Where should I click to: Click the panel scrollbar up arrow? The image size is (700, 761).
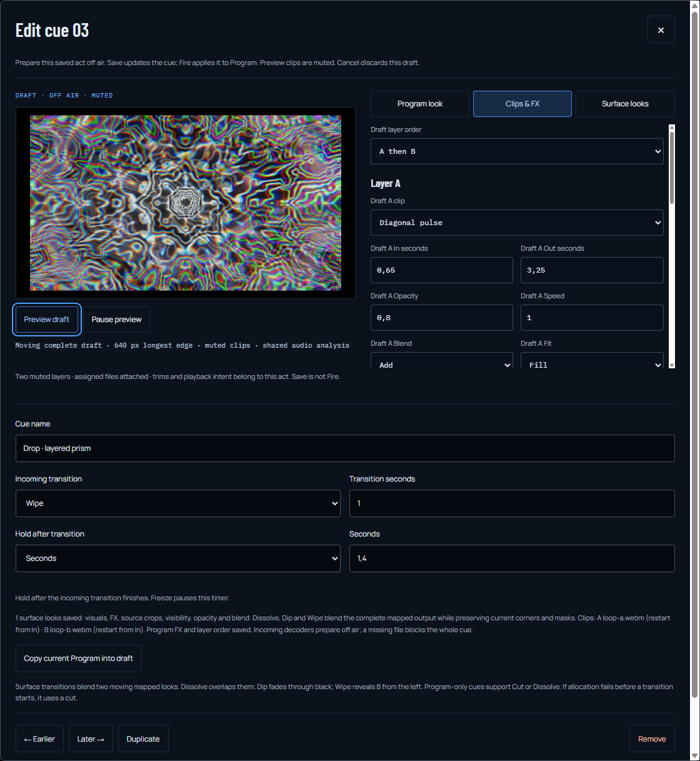point(672,128)
